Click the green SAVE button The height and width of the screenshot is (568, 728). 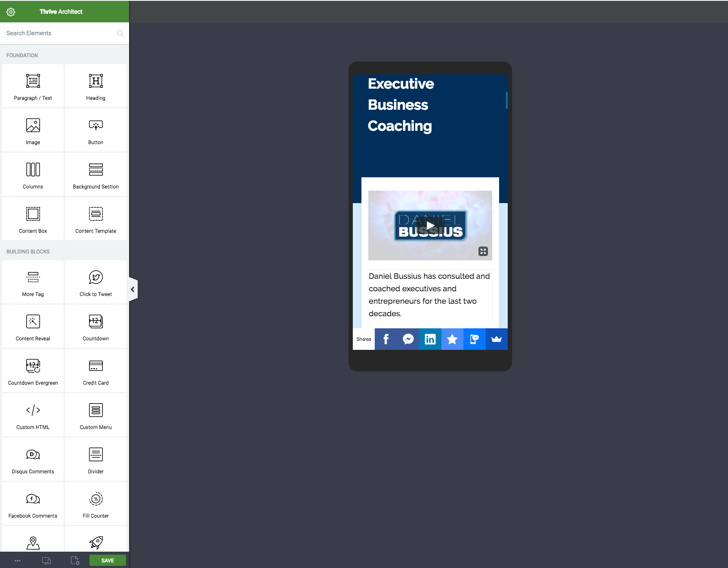tap(107, 560)
